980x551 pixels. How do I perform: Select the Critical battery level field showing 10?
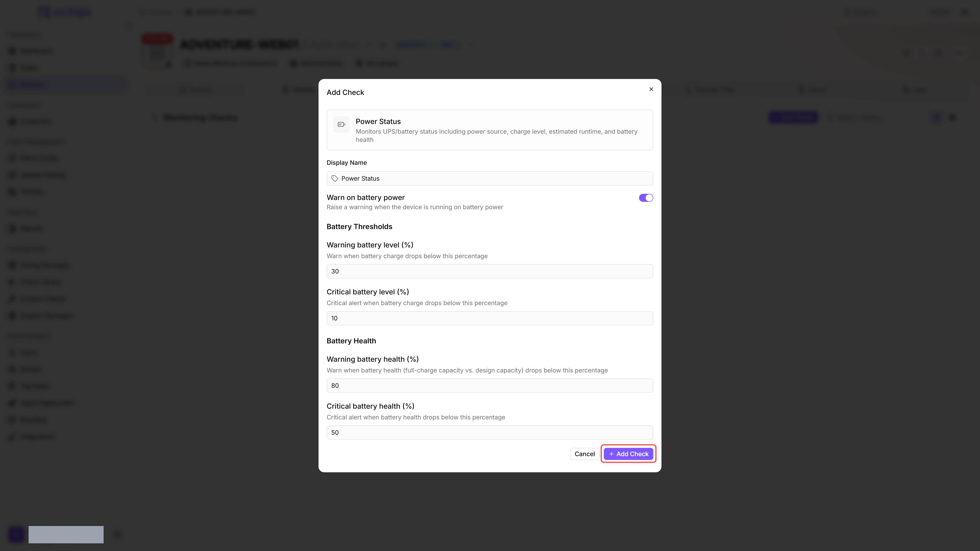point(490,318)
